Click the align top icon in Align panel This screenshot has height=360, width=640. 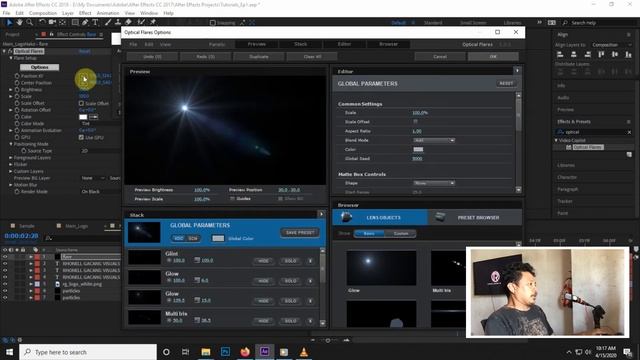(x=601, y=54)
